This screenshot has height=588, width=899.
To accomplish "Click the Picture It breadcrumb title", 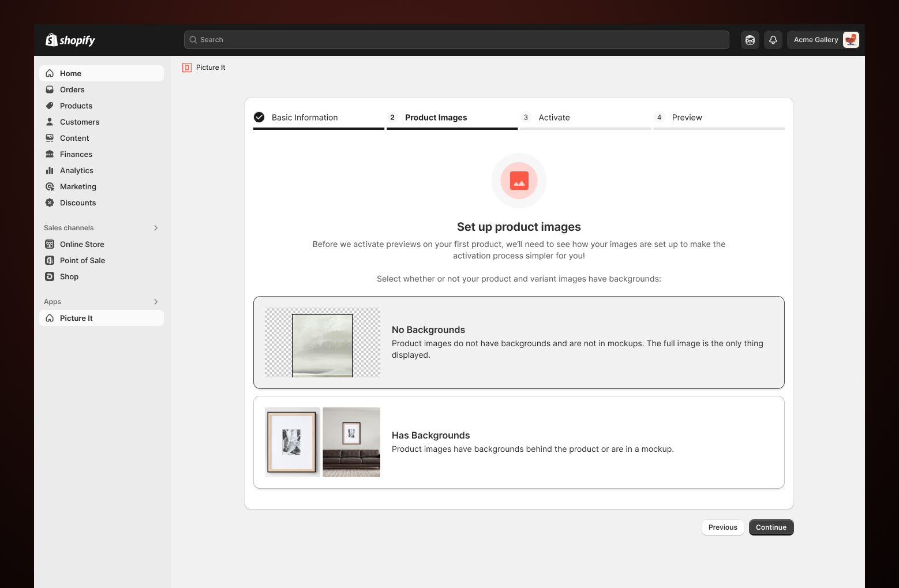I will (x=211, y=68).
